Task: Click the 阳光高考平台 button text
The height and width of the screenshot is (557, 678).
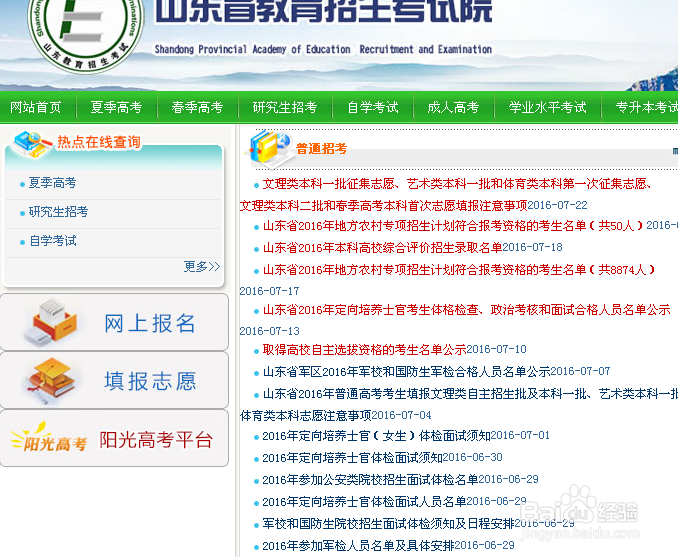Action: click(x=156, y=440)
